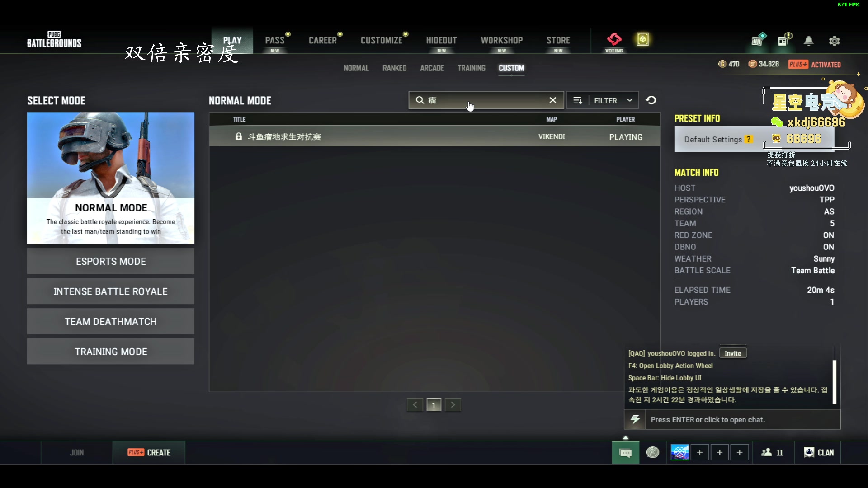Select the Vikendi match row
Viewport: 868px width, 488px height.
(434, 136)
